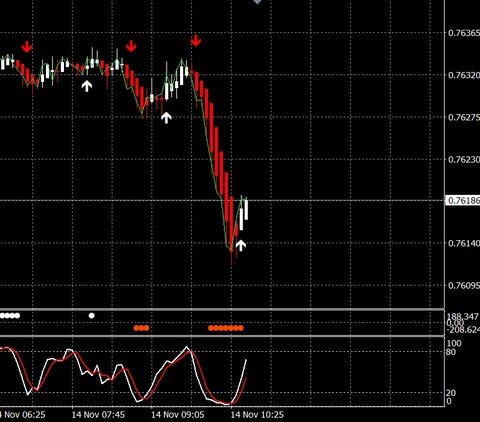
Task: Select the red sell arrow above the steep drop
Action: [196, 40]
